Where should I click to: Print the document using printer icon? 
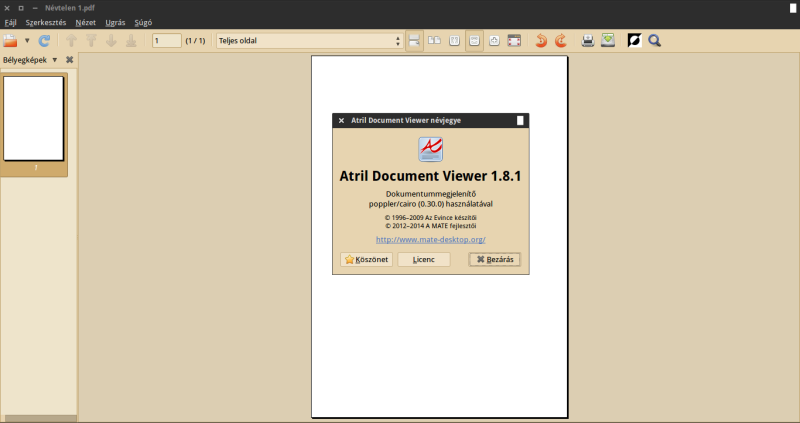(588, 41)
